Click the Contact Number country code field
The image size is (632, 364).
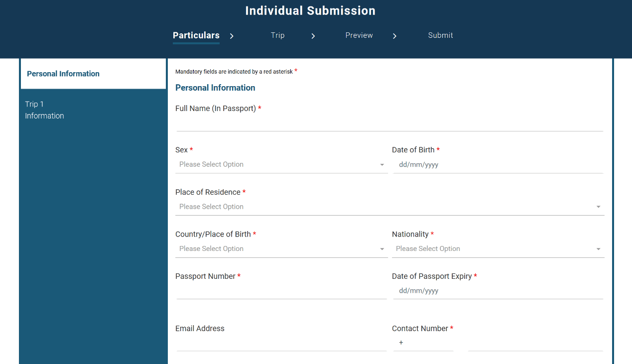coord(423,343)
